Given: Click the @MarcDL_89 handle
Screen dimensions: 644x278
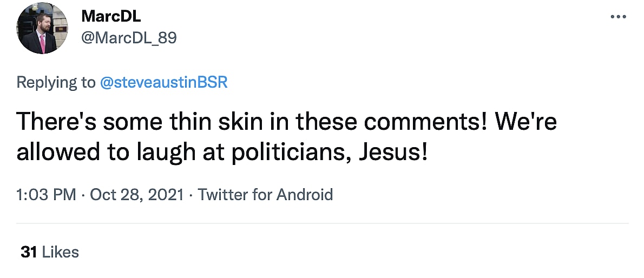Looking at the screenshot, I should 129,38.
